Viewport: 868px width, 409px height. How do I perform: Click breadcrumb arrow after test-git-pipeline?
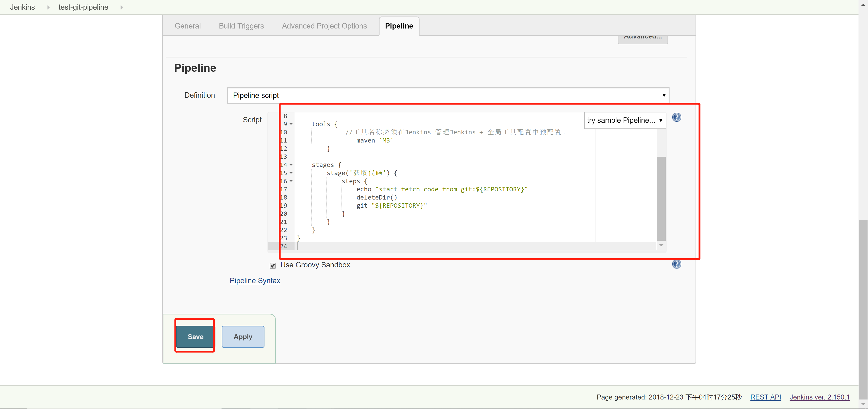tap(122, 7)
